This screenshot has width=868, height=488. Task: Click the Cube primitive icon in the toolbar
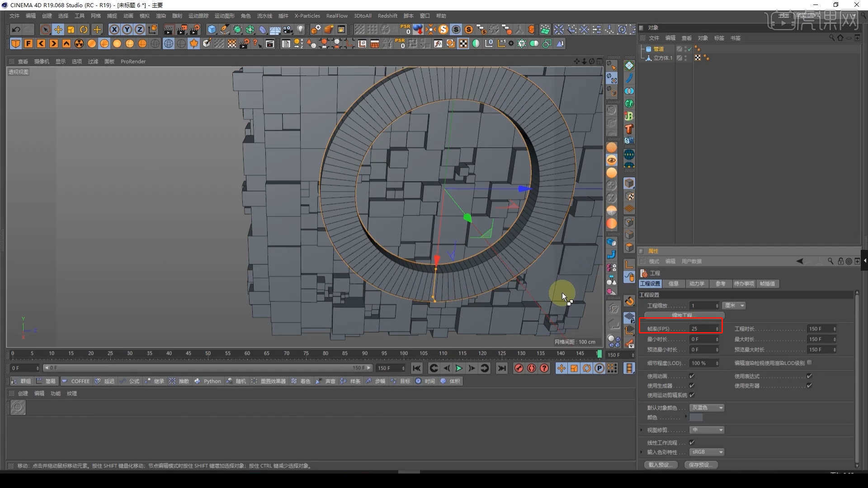(212, 29)
